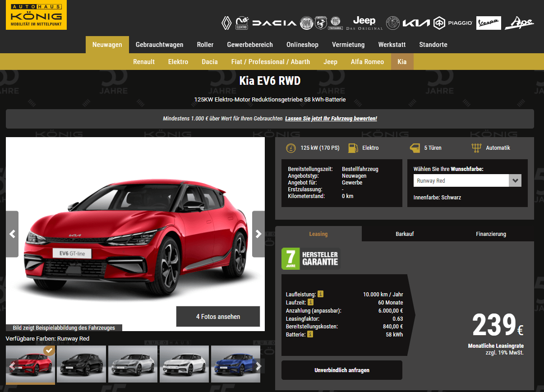Switch to the Barkauf tab
This screenshot has height=392, width=544.
click(405, 234)
